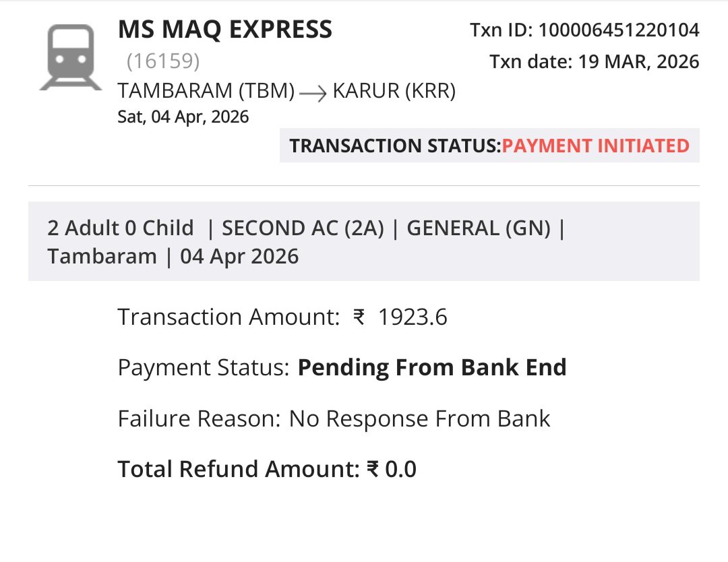Click the KARUR (KRR) destination station
The height and width of the screenshot is (562, 728).
(394, 91)
